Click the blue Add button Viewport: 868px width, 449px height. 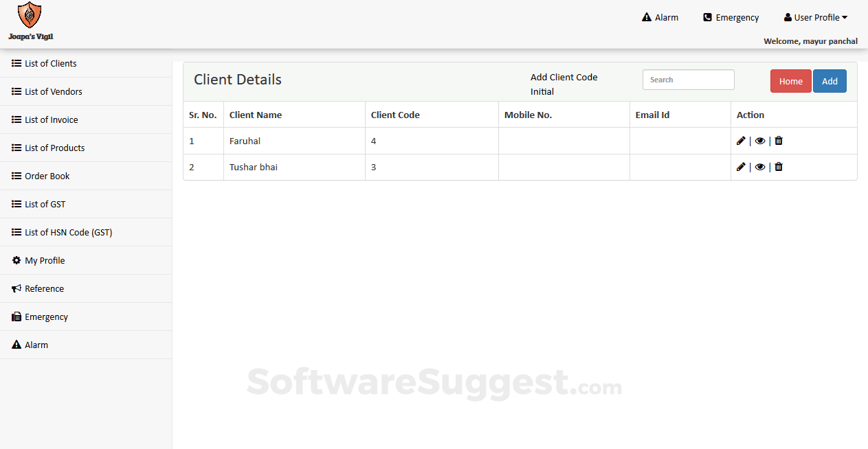[x=830, y=81]
